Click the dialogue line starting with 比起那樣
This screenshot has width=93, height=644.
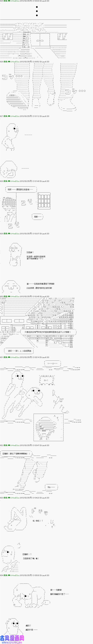(x=39, y=288)
